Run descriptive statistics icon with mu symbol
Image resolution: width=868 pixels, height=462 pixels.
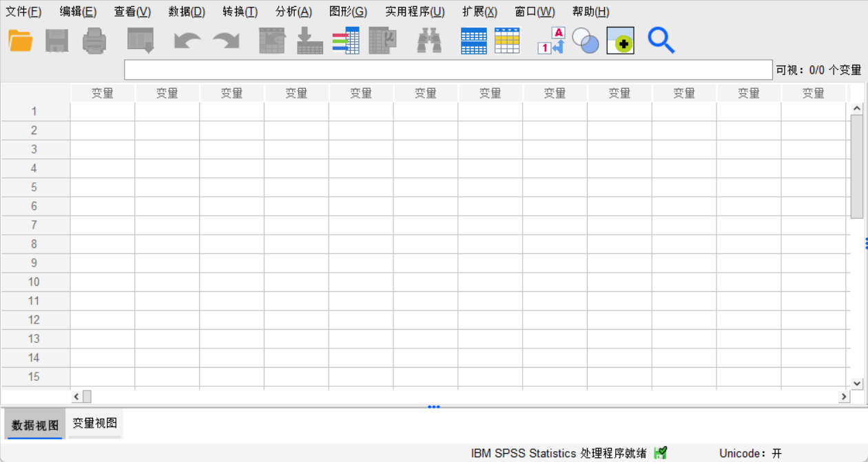[383, 41]
